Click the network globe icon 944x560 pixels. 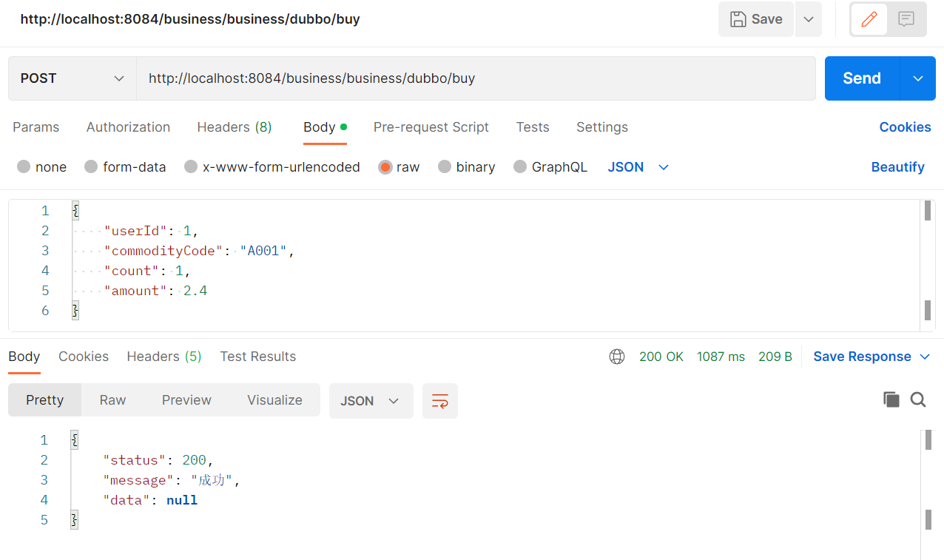tap(617, 357)
